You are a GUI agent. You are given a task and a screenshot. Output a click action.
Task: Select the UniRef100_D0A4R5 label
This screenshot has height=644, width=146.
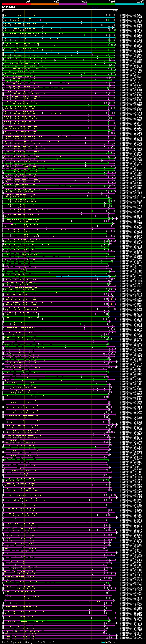pyautogui.click(x=131, y=504)
